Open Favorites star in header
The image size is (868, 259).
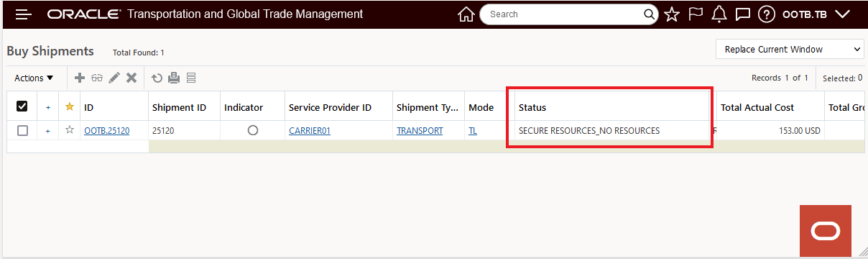click(x=671, y=14)
